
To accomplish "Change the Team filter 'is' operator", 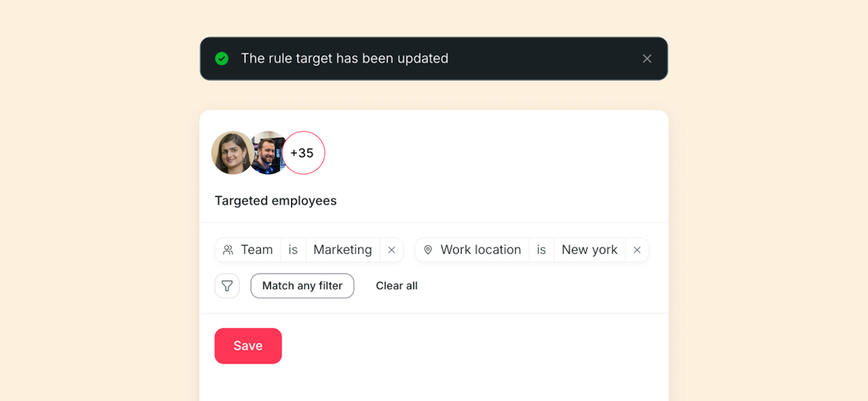I will pyautogui.click(x=293, y=250).
